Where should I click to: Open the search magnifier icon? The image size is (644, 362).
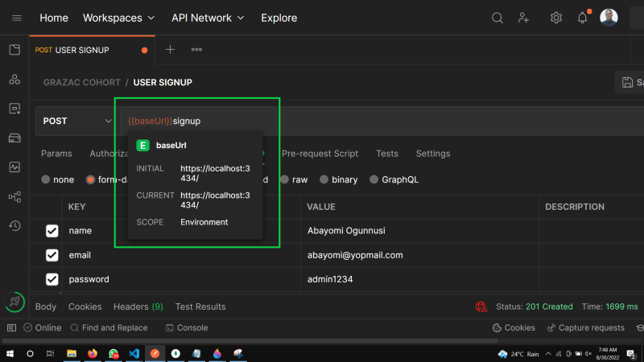497,18
